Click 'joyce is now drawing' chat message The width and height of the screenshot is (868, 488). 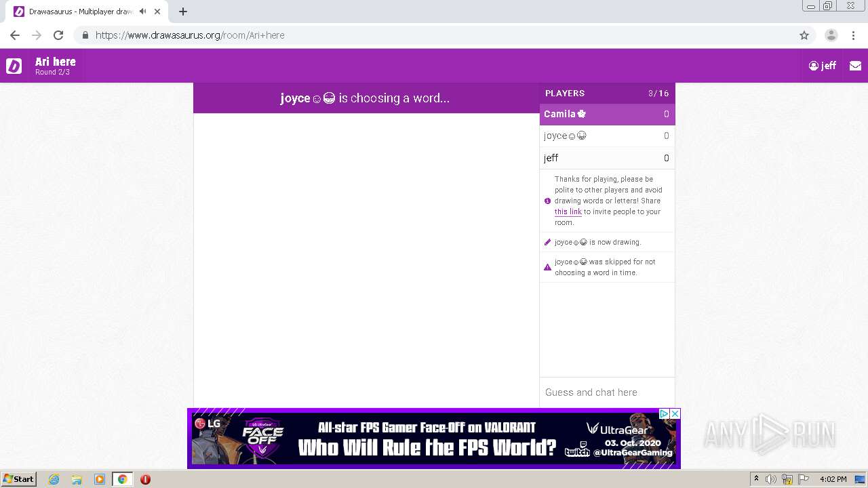(607, 242)
